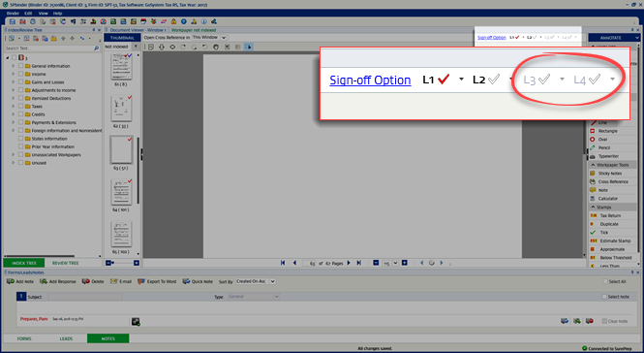The image size is (644, 353).
Task: Check the Credits folder checkbox
Action: pyautogui.click(x=20, y=114)
